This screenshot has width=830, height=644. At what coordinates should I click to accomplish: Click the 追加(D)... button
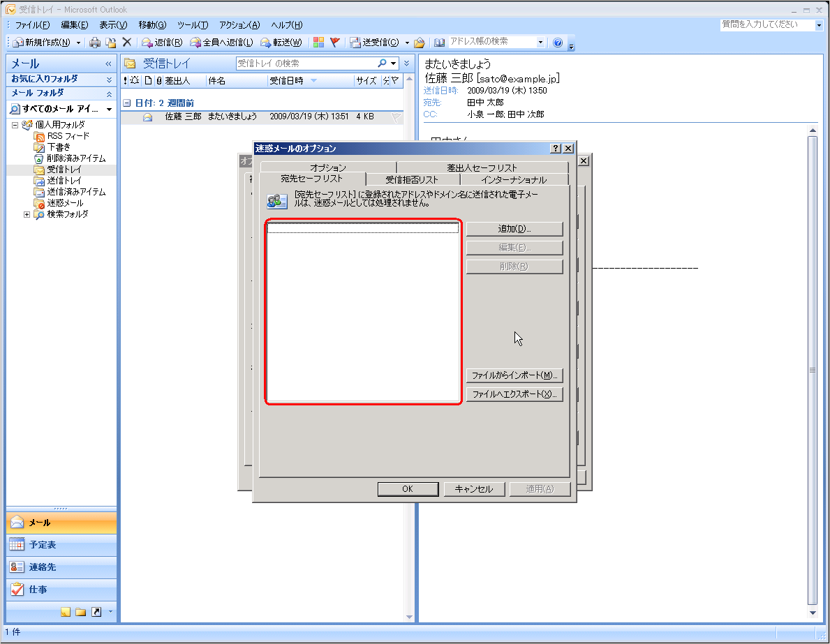514,229
